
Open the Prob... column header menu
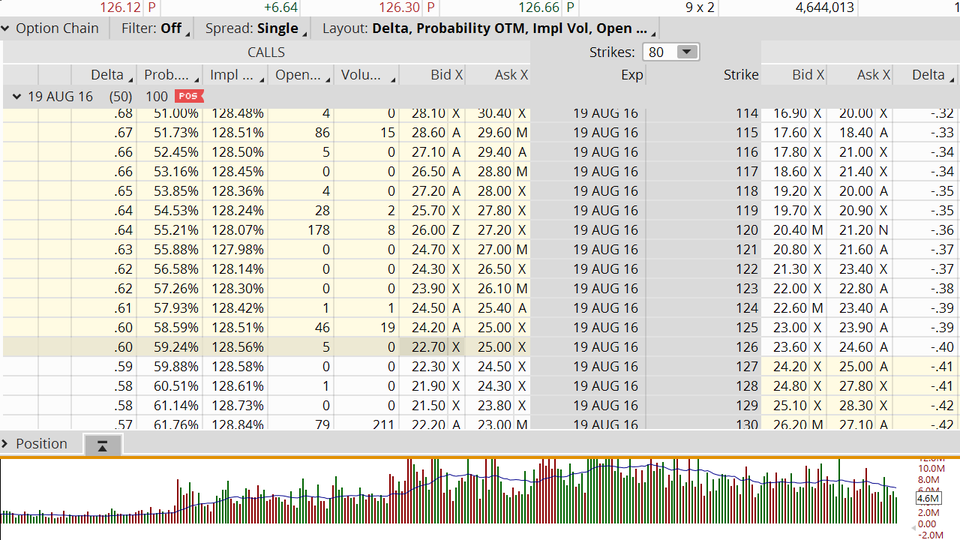point(197,78)
